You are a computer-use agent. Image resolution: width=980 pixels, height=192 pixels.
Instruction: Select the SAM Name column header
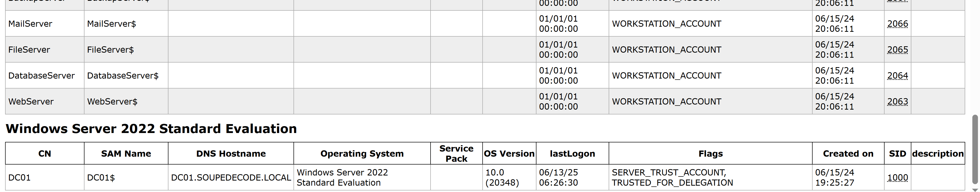pyautogui.click(x=126, y=154)
